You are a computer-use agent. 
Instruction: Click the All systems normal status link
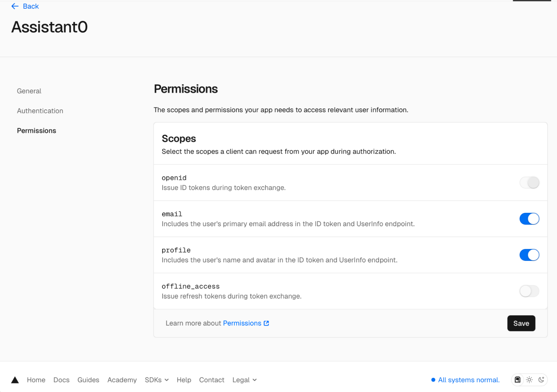coord(468,380)
